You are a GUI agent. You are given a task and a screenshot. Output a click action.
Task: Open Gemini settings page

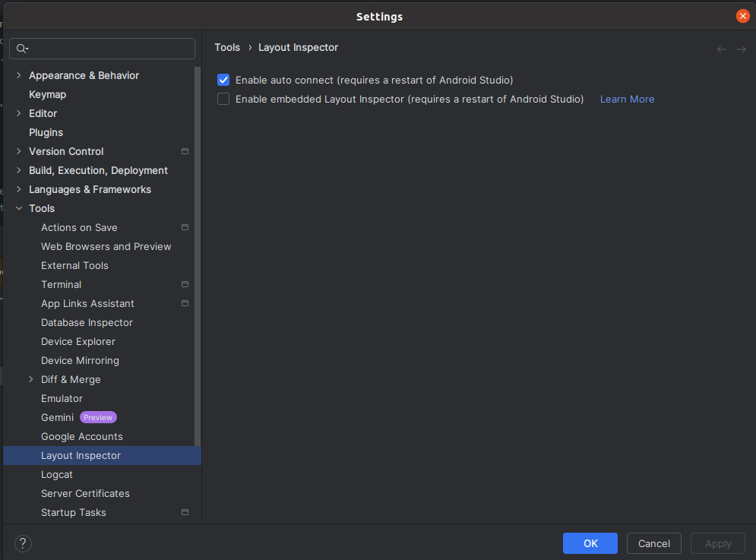[58, 418]
